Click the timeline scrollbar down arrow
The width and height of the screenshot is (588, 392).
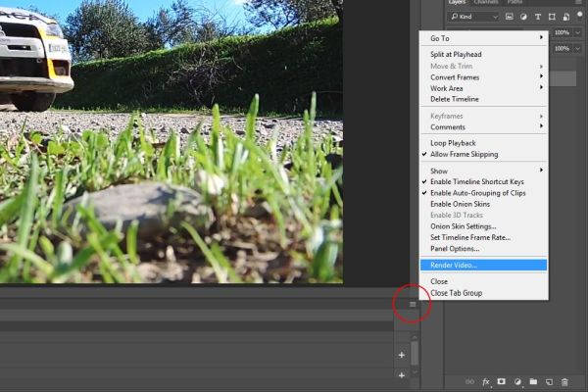415,372
